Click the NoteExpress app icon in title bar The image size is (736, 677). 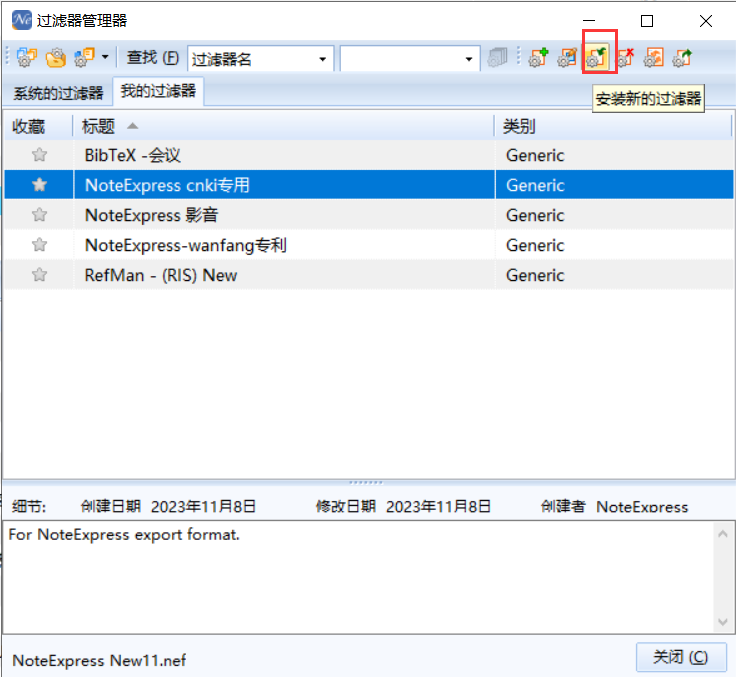coord(22,20)
